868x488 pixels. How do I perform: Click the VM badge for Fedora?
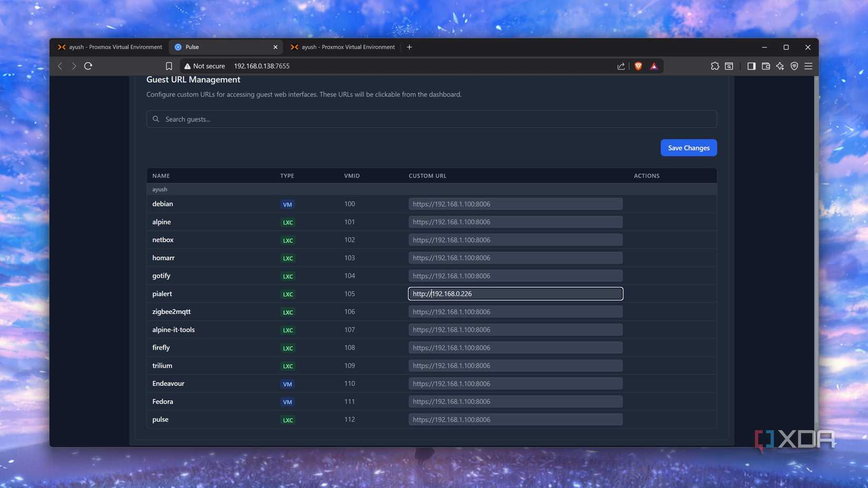click(x=287, y=402)
